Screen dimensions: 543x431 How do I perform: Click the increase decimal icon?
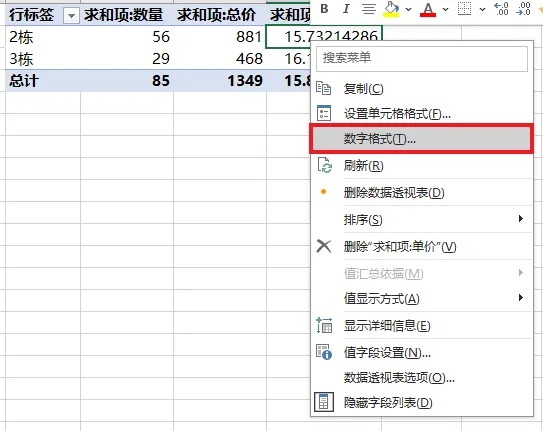click(x=501, y=9)
